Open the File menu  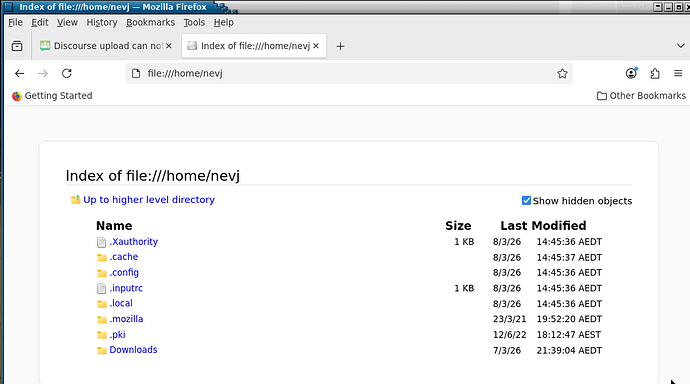(x=15, y=22)
